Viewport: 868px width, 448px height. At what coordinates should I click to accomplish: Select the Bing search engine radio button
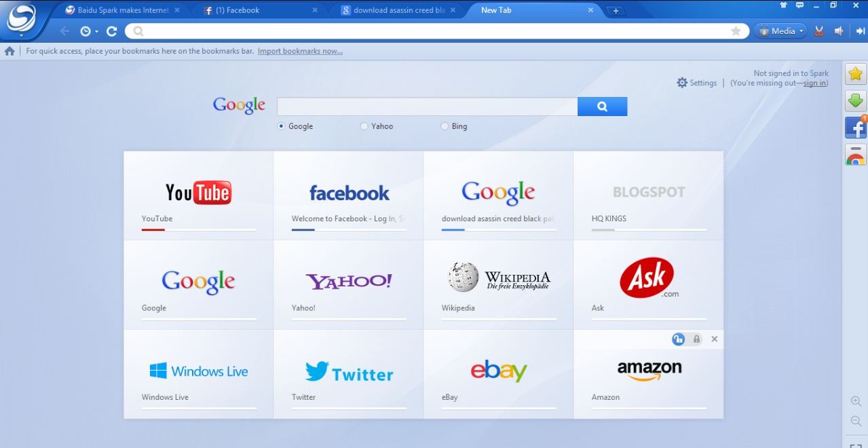[445, 126]
